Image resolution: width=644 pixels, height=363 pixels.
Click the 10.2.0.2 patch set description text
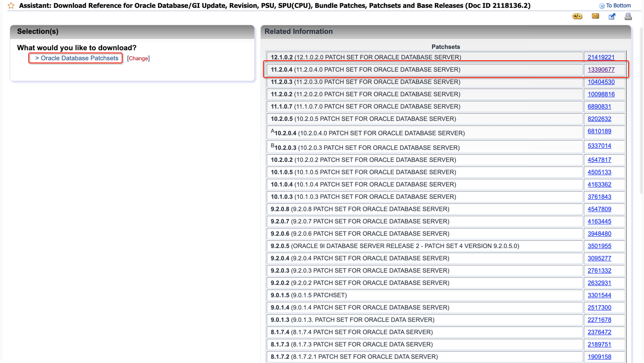click(363, 160)
